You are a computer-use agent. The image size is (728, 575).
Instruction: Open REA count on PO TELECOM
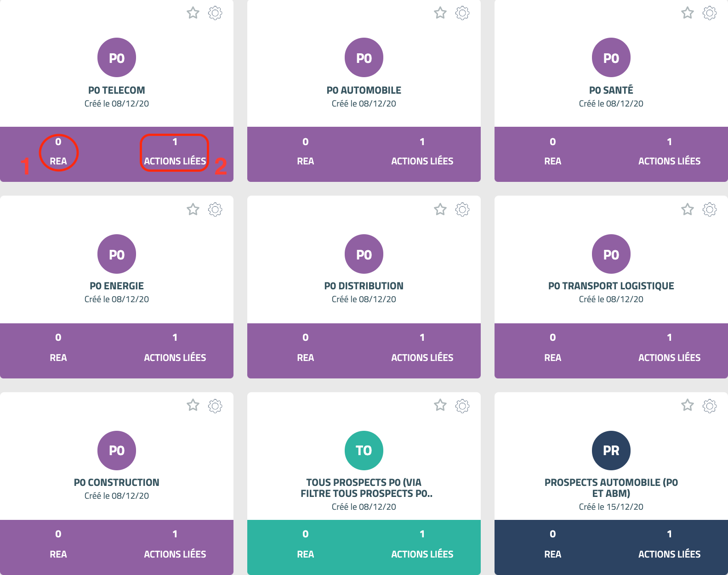pos(58,152)
